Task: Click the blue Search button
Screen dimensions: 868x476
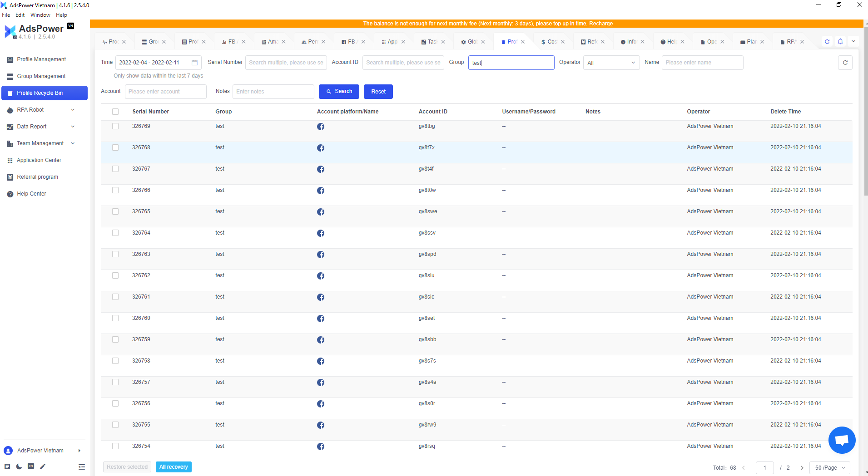Action: (x=339, y=92)
